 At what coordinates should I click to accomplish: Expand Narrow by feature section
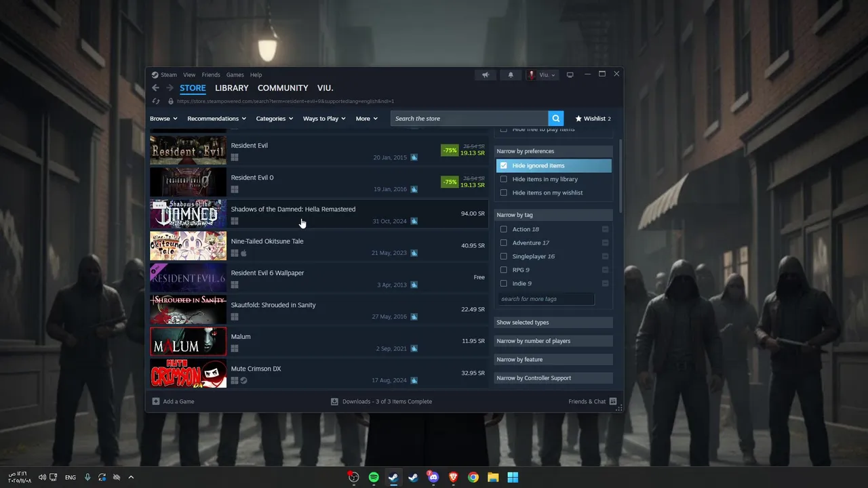click(x=553, y=359)
